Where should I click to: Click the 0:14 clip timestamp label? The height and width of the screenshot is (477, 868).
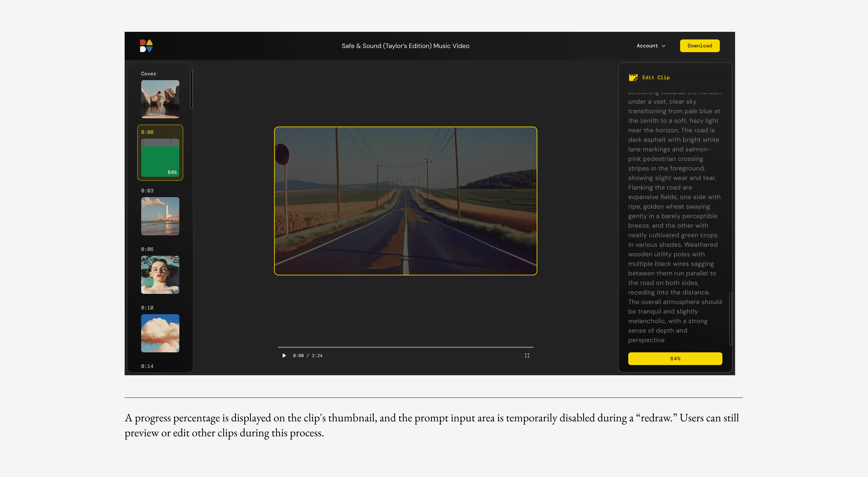coord(147,366)
